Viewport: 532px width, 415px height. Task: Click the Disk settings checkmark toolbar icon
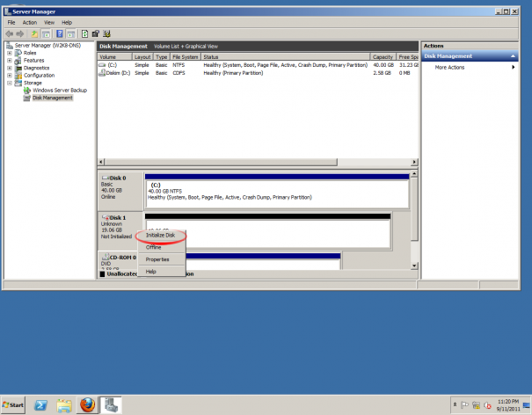pos(106,33)
